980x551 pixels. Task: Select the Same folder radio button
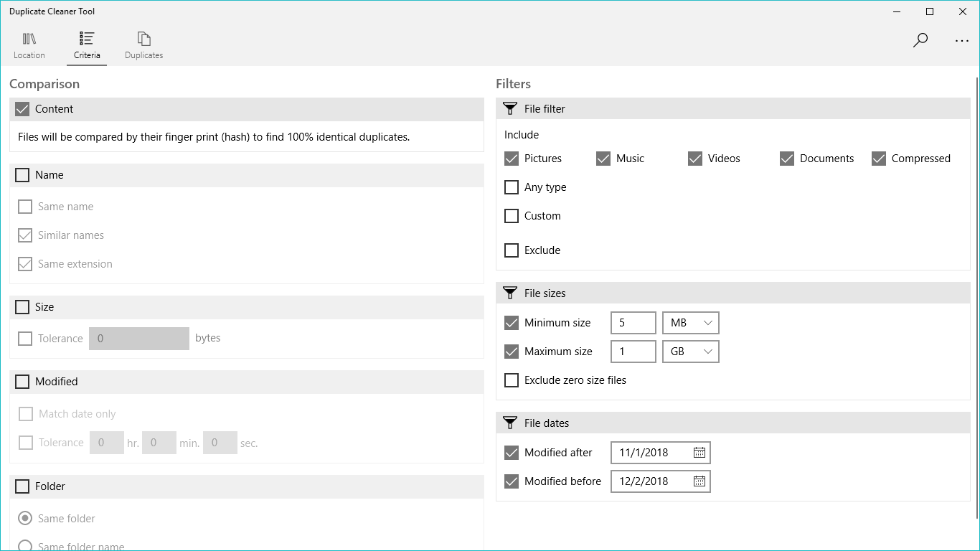pyautogui.click(x=25, y=518)
